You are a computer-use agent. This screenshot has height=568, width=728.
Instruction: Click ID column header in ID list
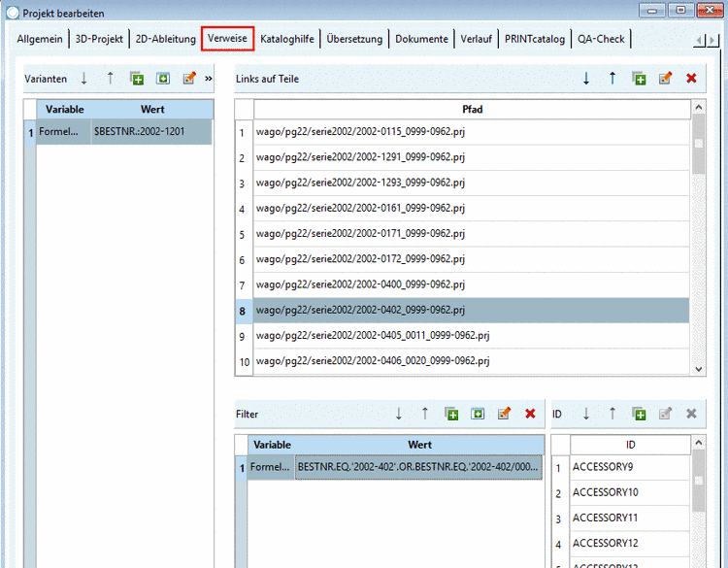tap(630, 445)
